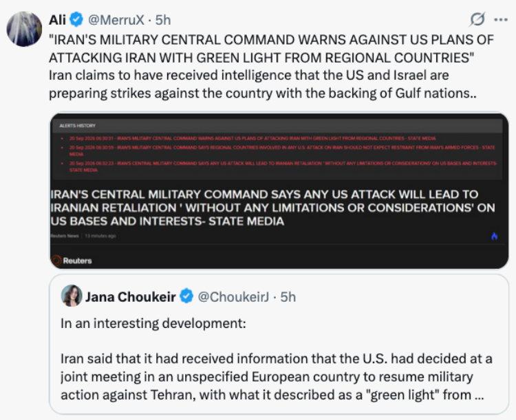Viewport: 516px width, 420px height.
Task: Click the ALERTS HISTORY header
Action: click(x=77, y=126)
